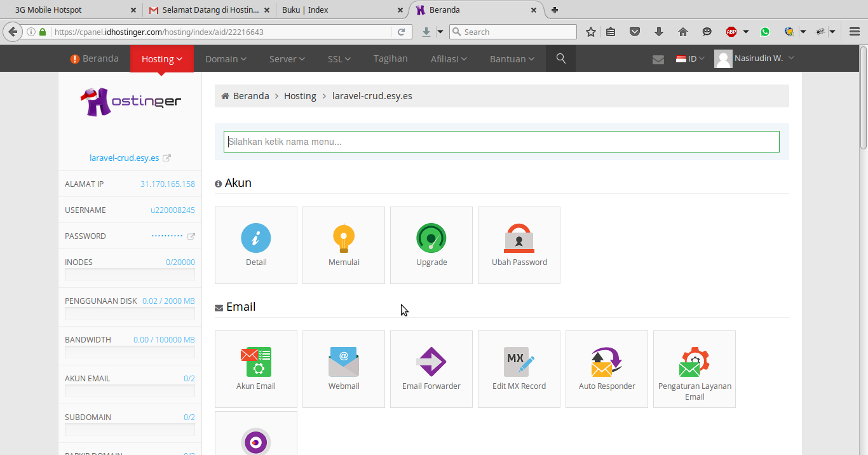
Task: Click the WhatsApp extension icon
Action: [x=765, y=32]
